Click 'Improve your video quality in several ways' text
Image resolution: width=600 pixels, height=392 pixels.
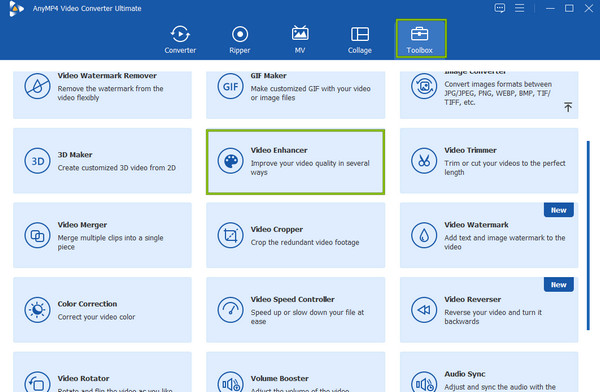310,168
